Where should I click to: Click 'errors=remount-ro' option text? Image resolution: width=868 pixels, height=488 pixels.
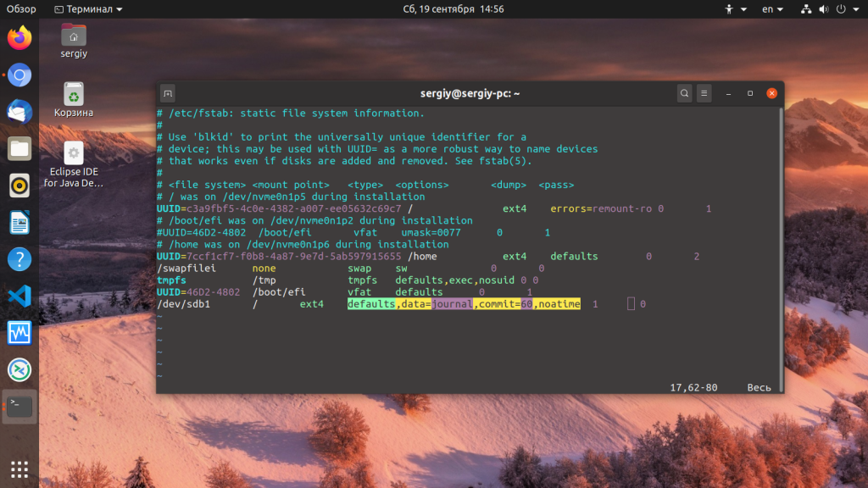(601, 208)
